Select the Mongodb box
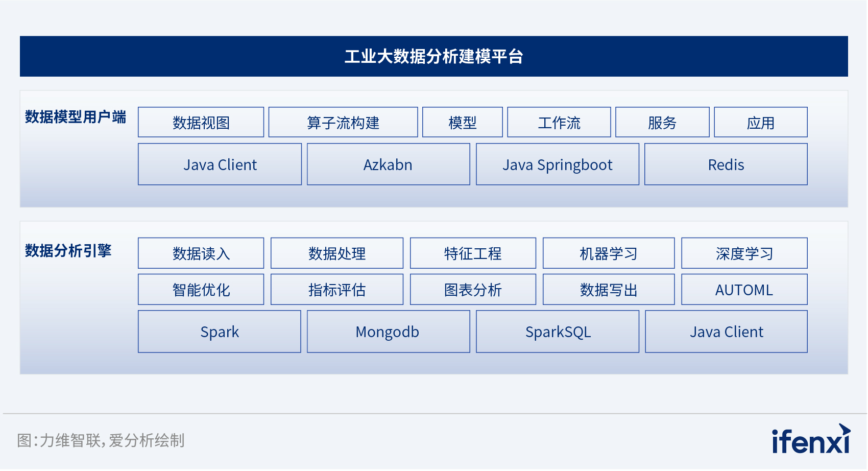868x471 pixels. coord(388,332)
